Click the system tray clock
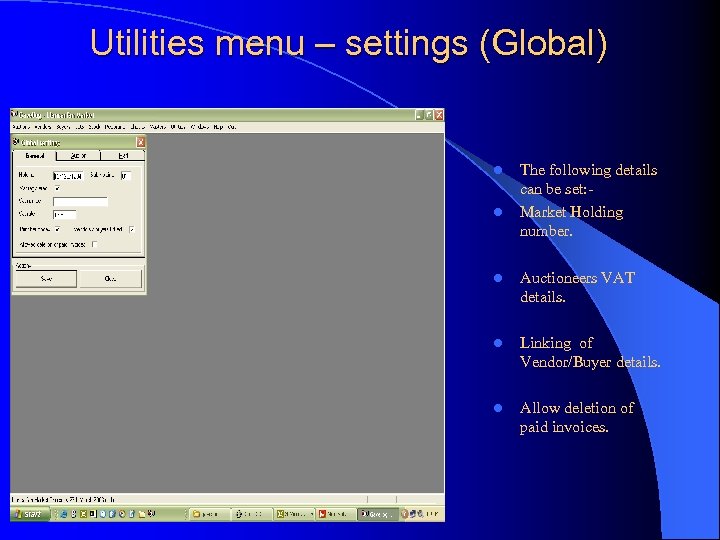 tap(432, 514)
